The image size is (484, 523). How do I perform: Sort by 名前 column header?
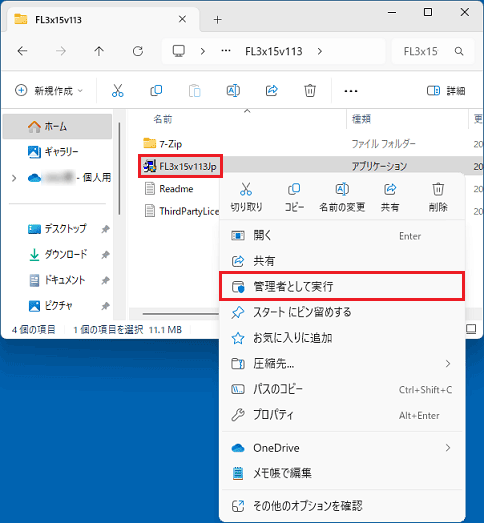(162, 119)
